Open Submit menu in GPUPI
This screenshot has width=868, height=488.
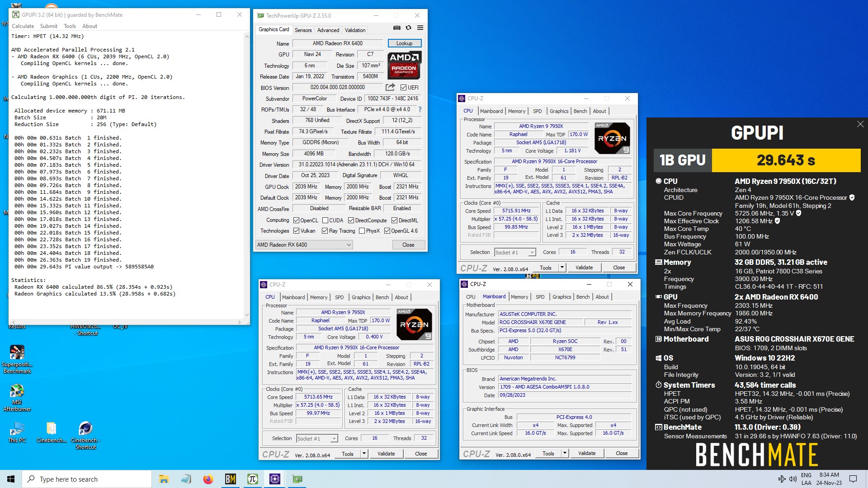point(49,26)
